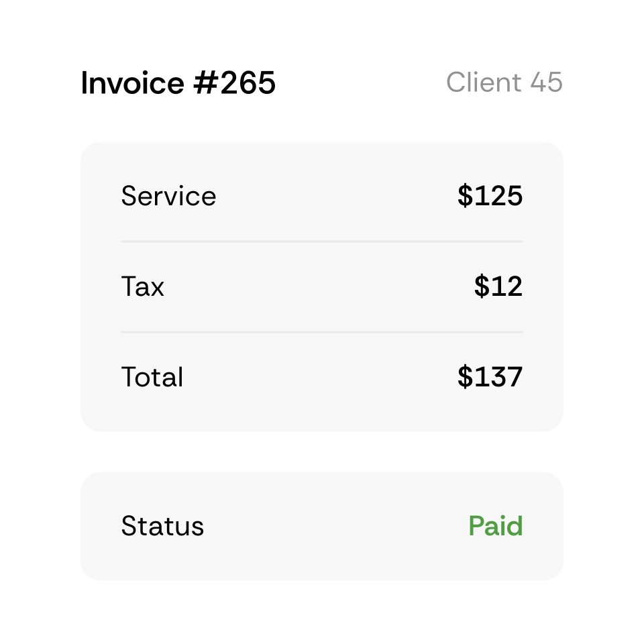The width and height of the screenshot is (644, 644).
Task: Select the $12 tax amount
Action: click(x=498, y=286)
